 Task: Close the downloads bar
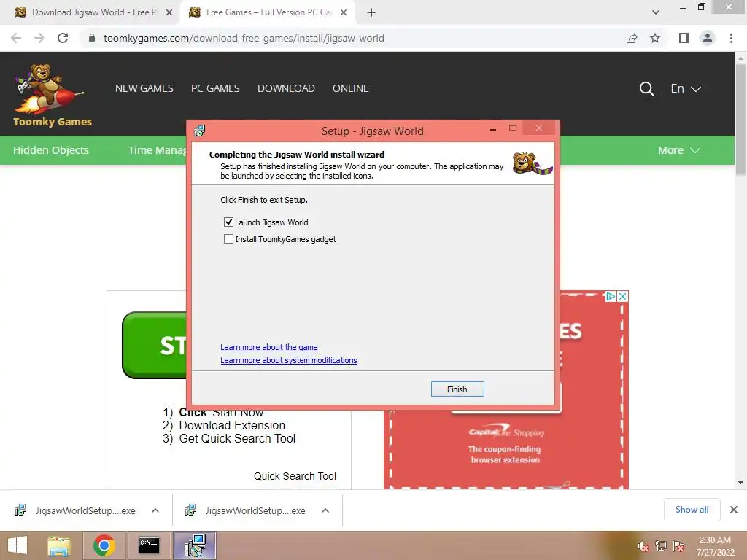[734, 510]
